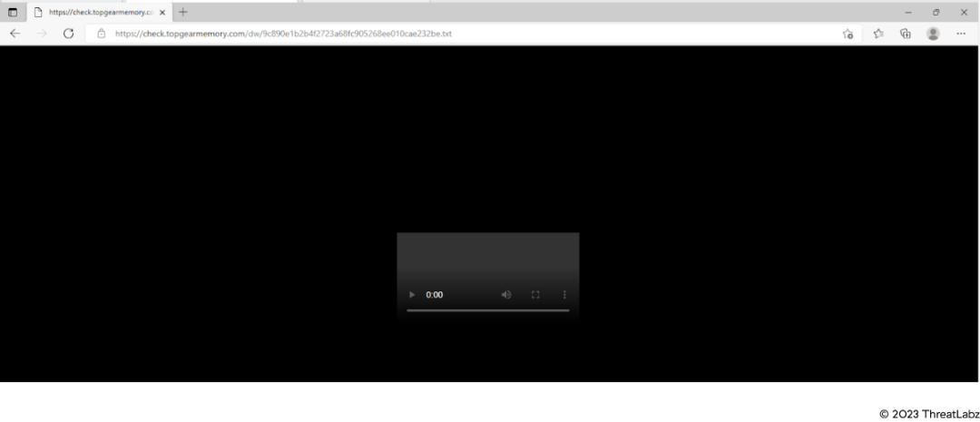Expand the browser Settings and more menu

(x=961, y=34)
